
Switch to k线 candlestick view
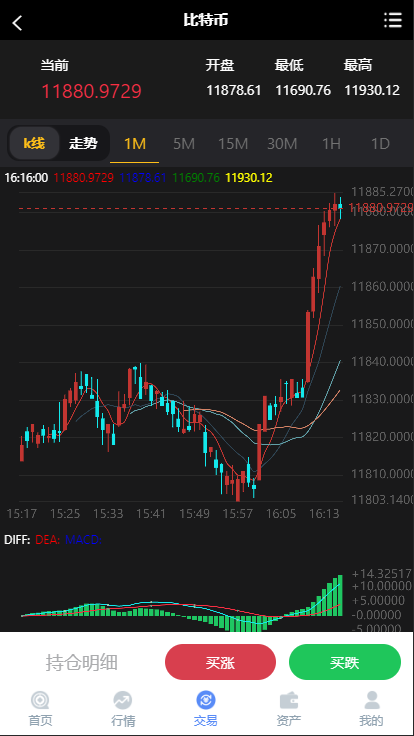[x=34, y=143]
